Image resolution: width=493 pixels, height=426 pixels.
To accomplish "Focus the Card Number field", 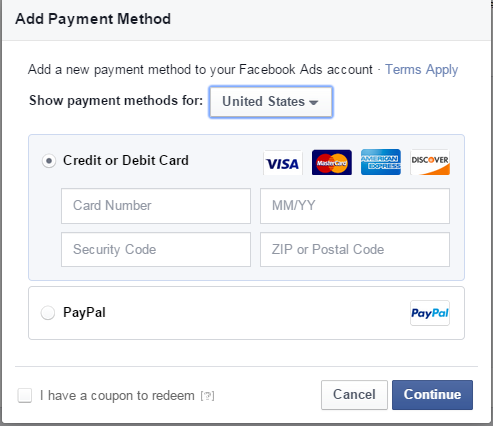I will pyautogui.click(x=156, y=206).
